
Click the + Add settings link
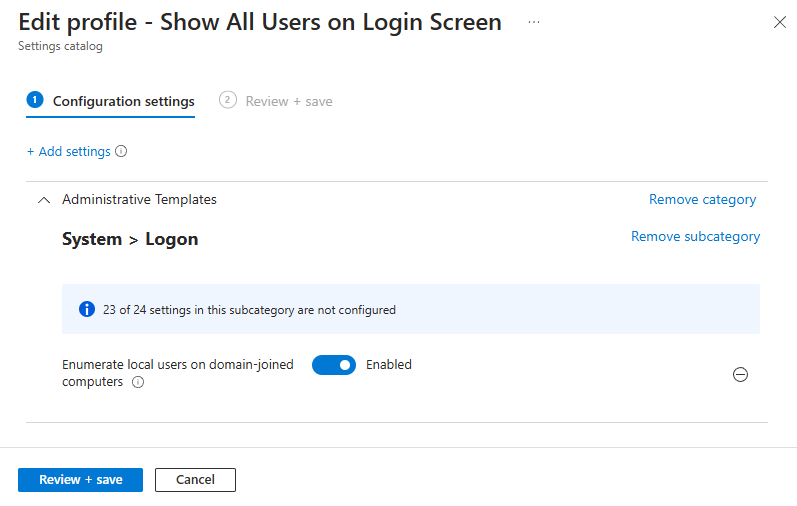click(68, 152)
